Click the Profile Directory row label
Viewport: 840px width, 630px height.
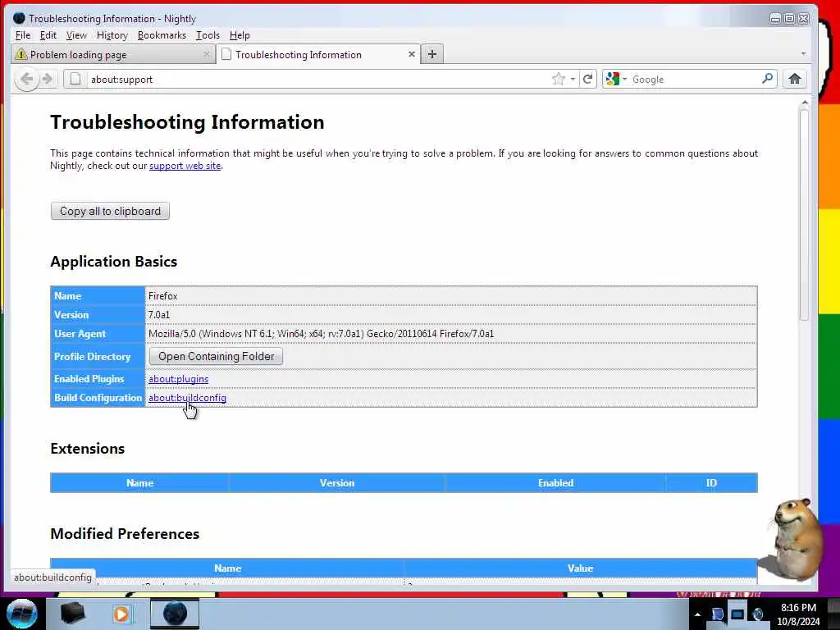click(92, 356)
